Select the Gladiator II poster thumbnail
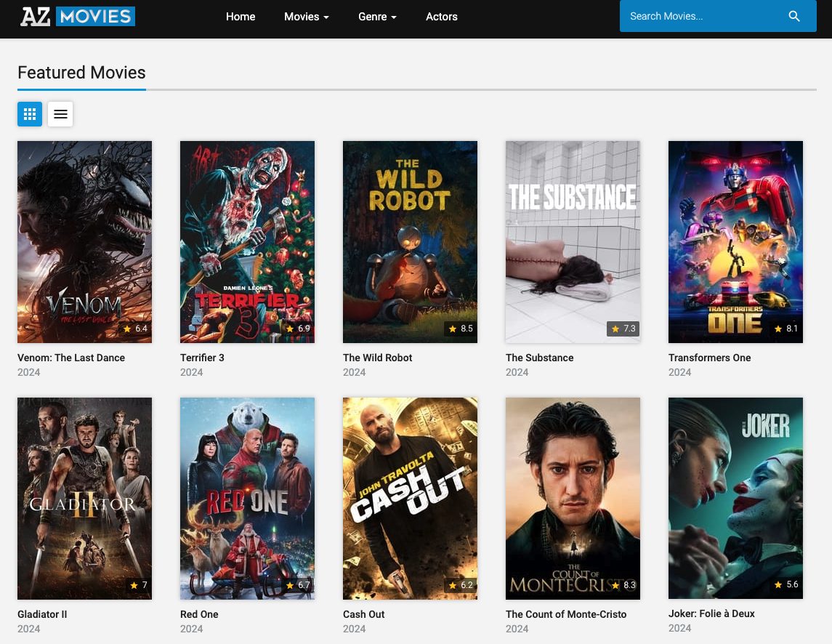This screenshot has height=644, width=832. [84, 498]
